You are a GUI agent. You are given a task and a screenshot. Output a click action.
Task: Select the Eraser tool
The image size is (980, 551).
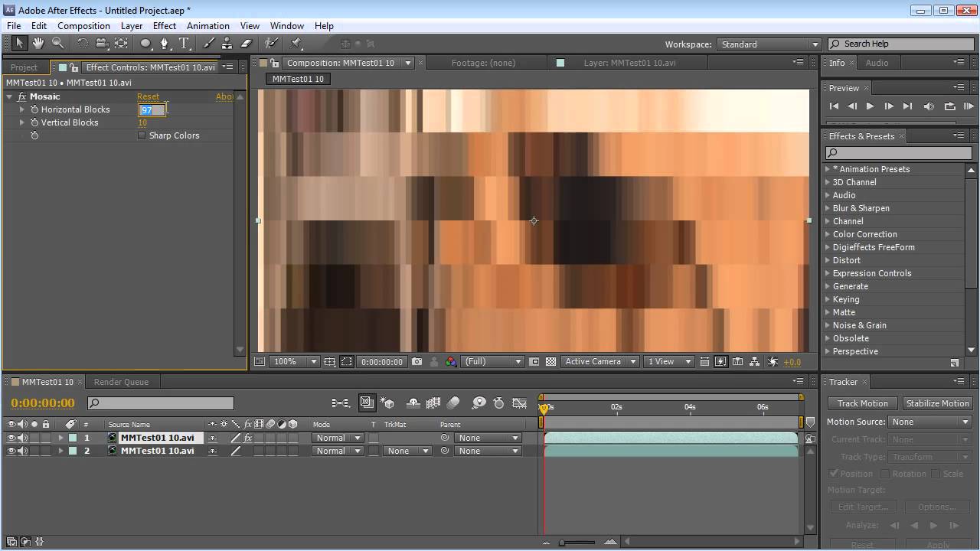tap(247, 44)
